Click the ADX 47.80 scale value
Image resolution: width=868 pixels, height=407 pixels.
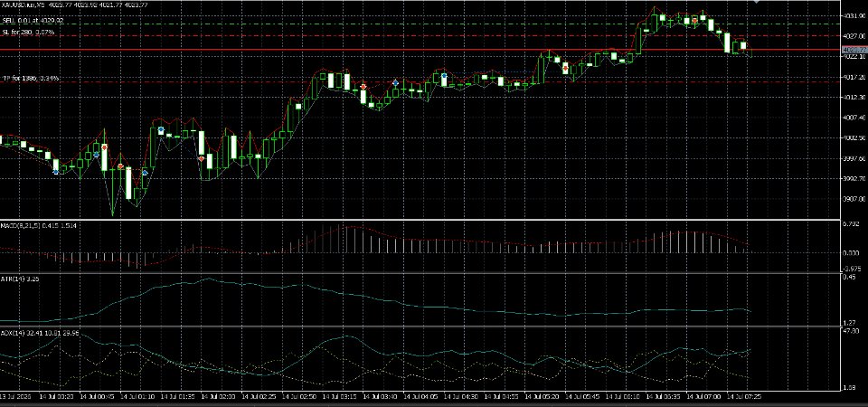tap(853, 332)
